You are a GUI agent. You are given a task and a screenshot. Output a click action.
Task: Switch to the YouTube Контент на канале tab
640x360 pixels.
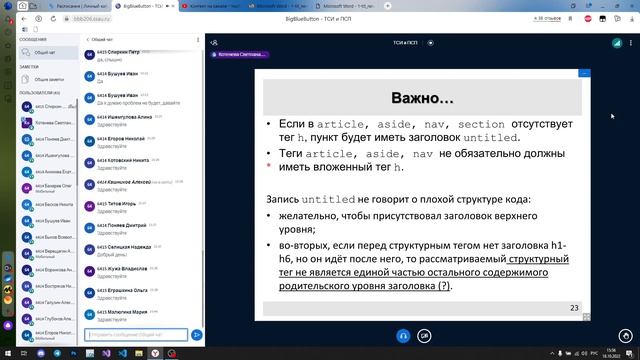click(211, 6)
